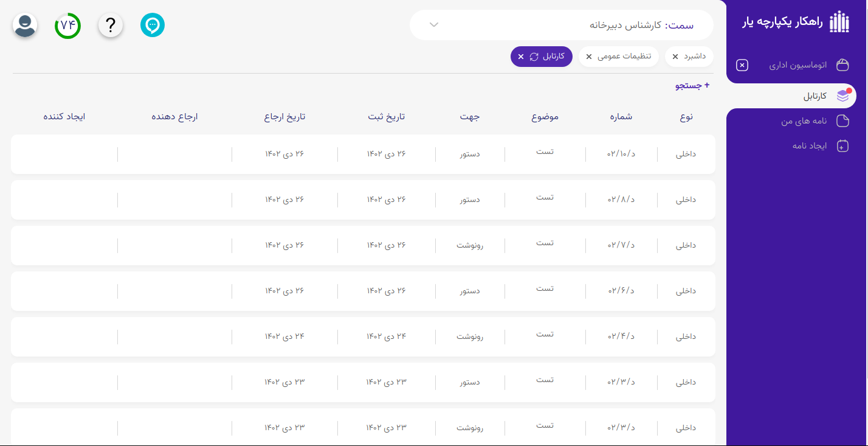Open the blue support chat icon
This screenshot has width=868, height=446.
click(153, 25)
